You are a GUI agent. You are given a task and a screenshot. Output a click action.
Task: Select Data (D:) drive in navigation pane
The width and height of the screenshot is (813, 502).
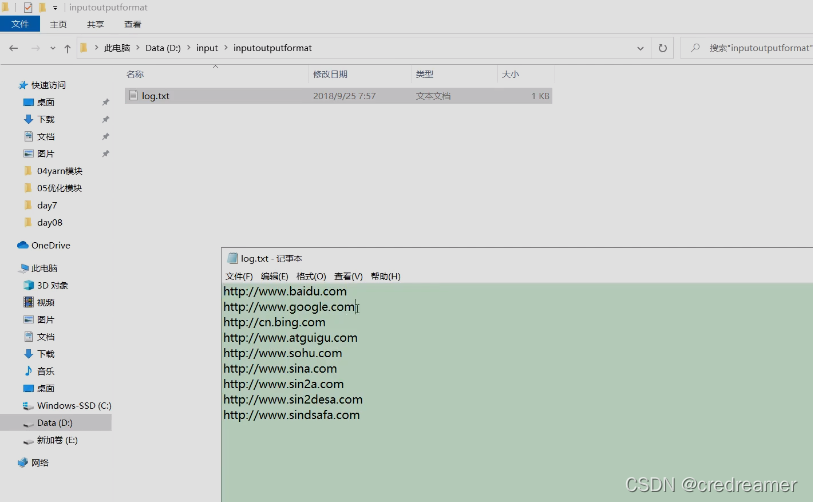54,423
